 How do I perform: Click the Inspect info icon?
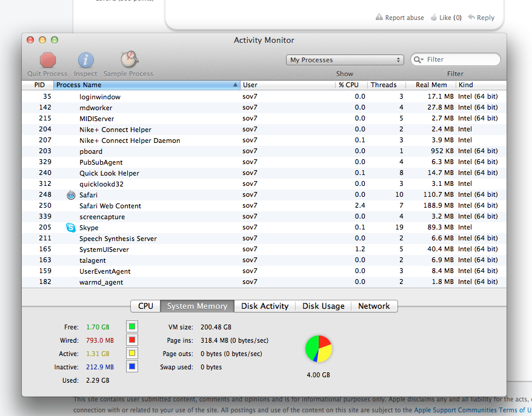[x=86, y=61]
